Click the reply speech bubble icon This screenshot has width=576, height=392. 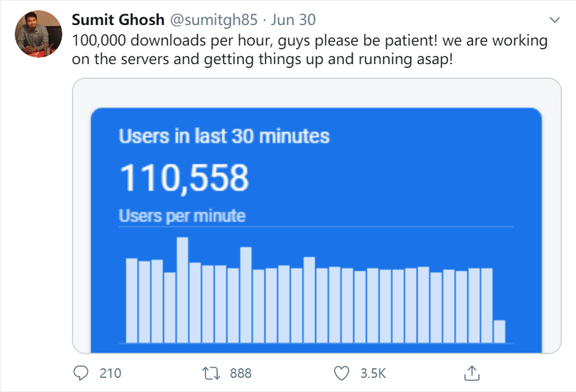coord(81,373)
